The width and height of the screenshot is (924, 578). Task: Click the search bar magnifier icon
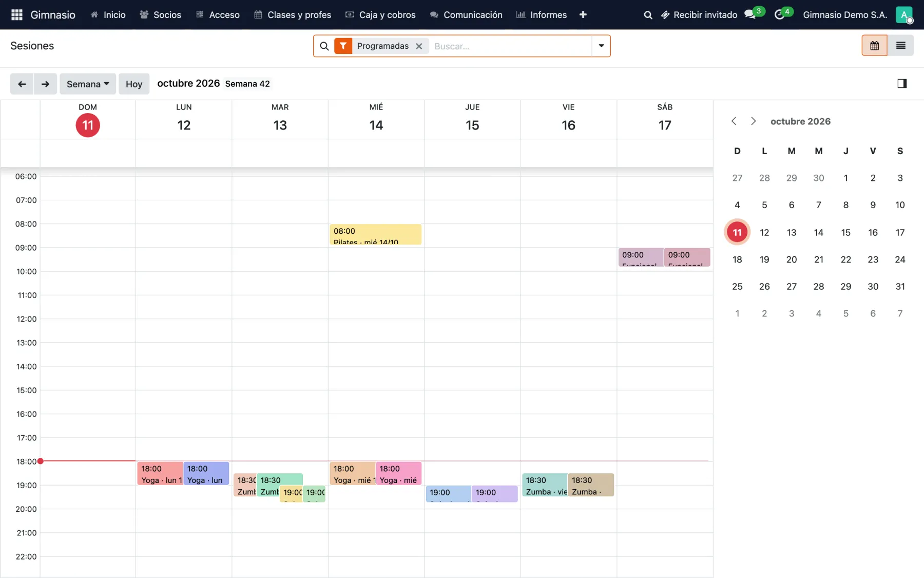[x=324, y=46]
